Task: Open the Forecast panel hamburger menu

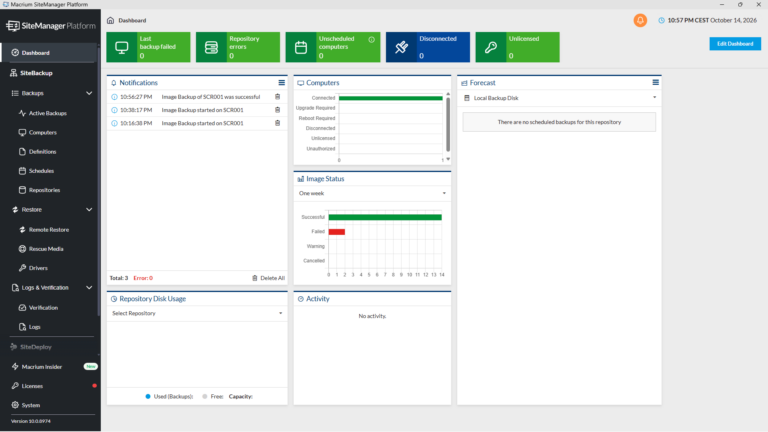Action: click(655, 82)
